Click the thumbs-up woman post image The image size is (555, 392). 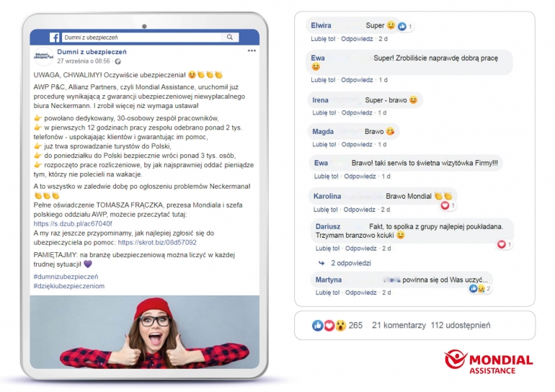(144, 332)
